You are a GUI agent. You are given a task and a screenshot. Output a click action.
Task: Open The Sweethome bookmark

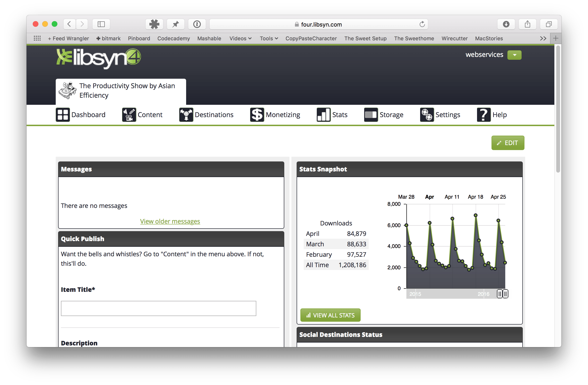(x=414, y=38)
